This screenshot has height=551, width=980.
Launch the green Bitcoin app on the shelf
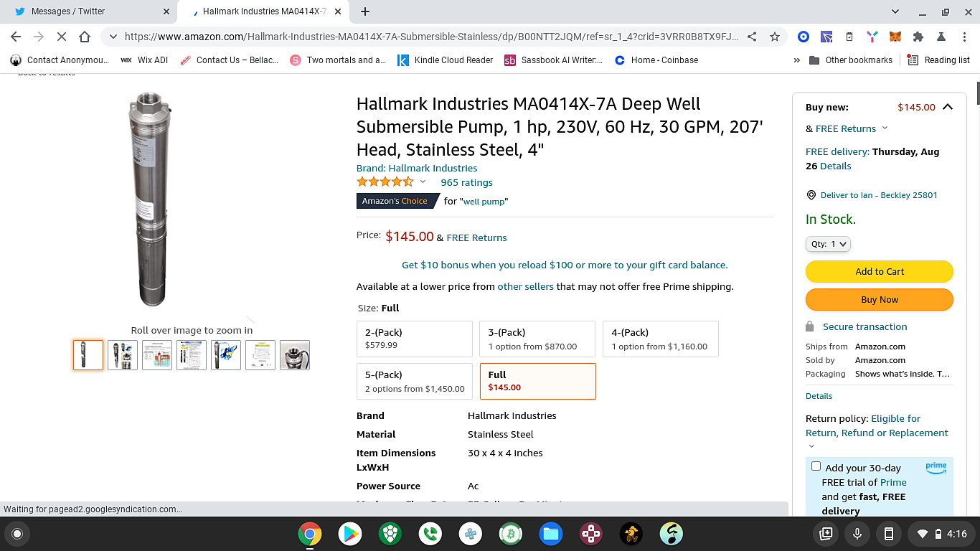pyautogui.click(x=511, y=534)
